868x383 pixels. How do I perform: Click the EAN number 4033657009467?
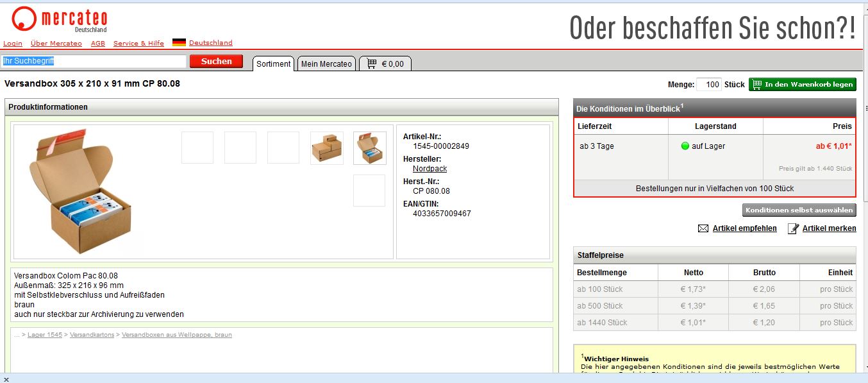pyautogui.click(x=442, y=214)
